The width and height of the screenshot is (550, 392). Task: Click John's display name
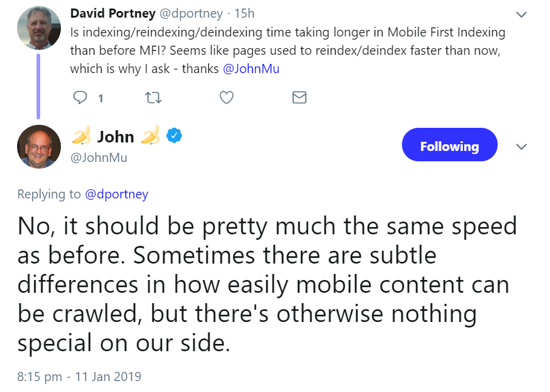[x=116, y=136]
